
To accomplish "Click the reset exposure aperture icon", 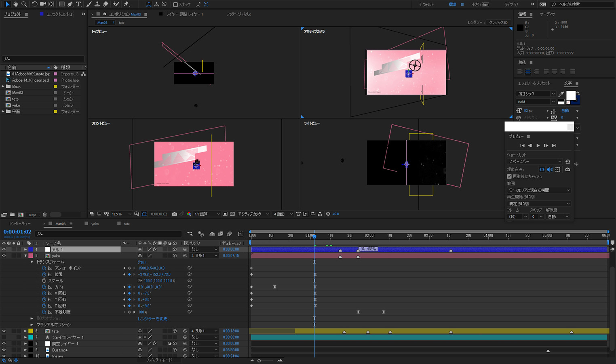I will pos(328,214).
